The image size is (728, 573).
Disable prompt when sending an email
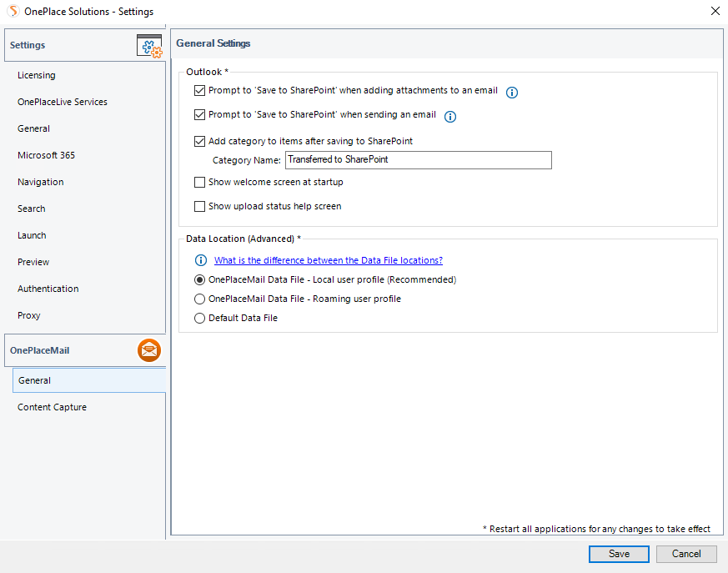click(199, 115)
